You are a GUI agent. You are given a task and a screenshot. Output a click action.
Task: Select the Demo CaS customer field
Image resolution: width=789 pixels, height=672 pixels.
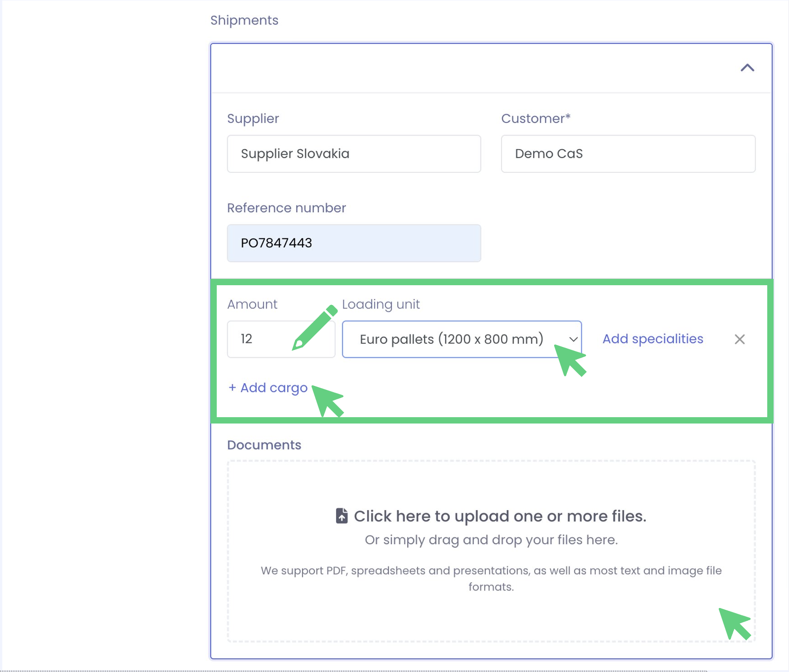click(628, 154)
